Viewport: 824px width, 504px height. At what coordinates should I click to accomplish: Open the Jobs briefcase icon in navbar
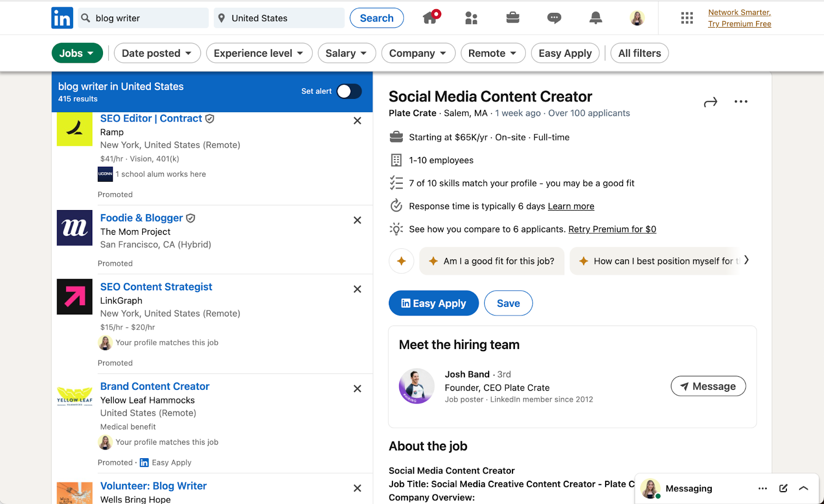click(512, 18)
